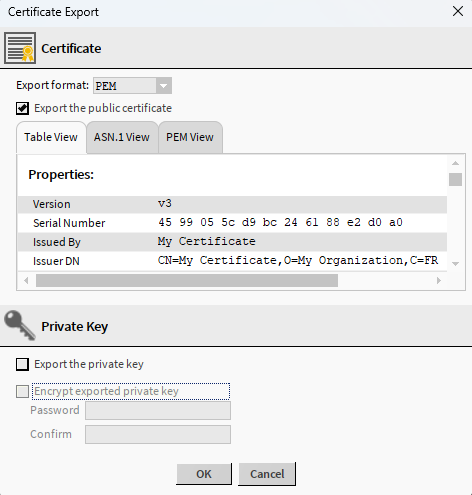Click the Cancel button
Viewport: 472px width, 495px height.
pyautogui.click(x=267, y=474)
